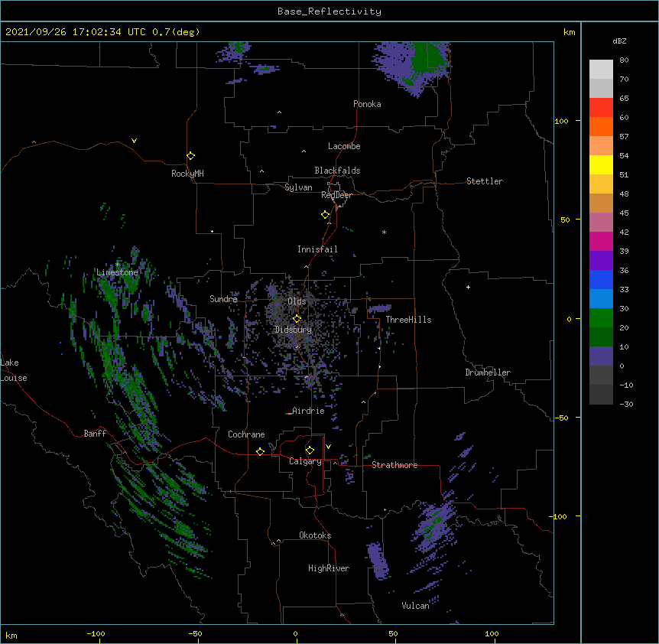Click the 50 tick on the bottom km axis
659x644 pixels.
[x=393, y=634]
